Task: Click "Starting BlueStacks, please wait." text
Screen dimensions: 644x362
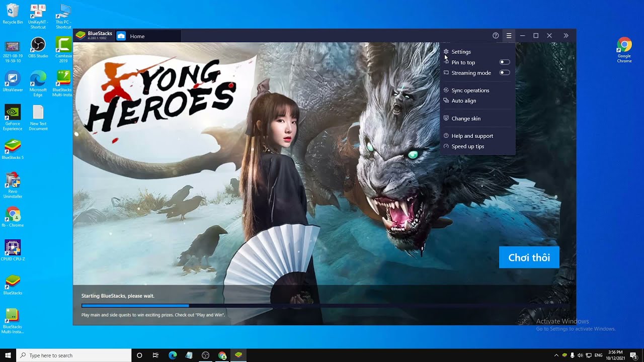Action: pyautogui.click(x=118, y=296)
